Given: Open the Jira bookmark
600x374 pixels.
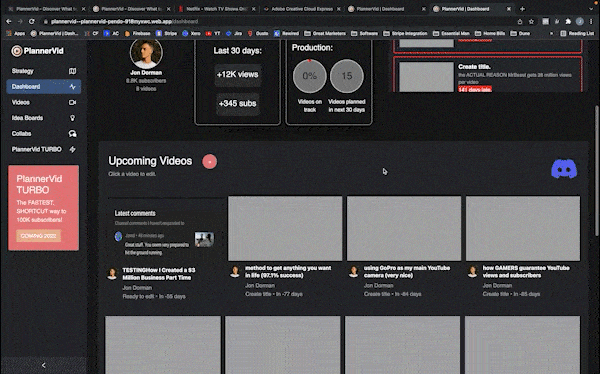Looking at the screenshot, I should [x=234, y=34].
